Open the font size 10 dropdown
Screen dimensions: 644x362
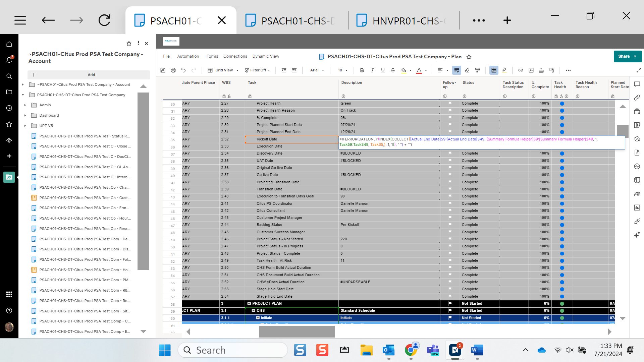click(x=342, y=70)
